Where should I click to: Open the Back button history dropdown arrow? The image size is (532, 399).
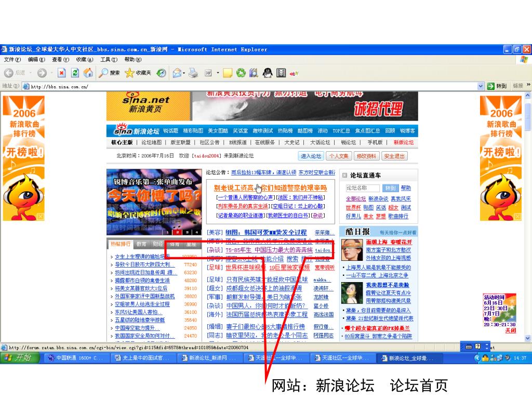(x=31, y=73)
